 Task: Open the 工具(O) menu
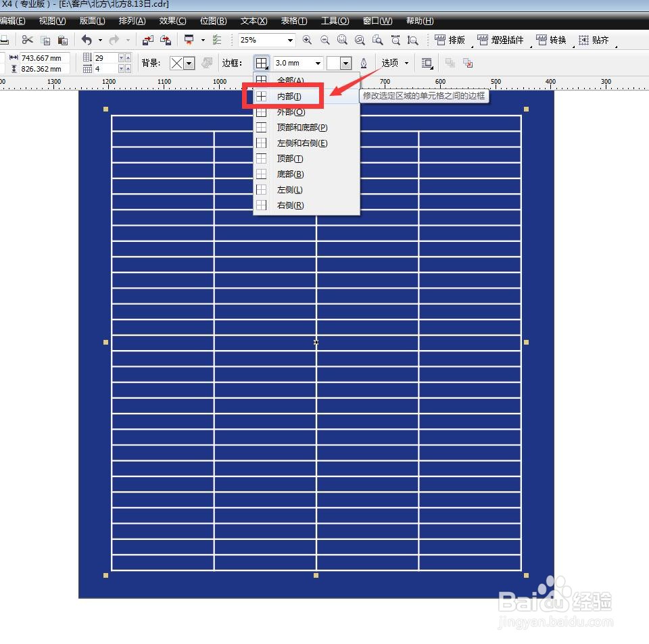click(335, 21)
